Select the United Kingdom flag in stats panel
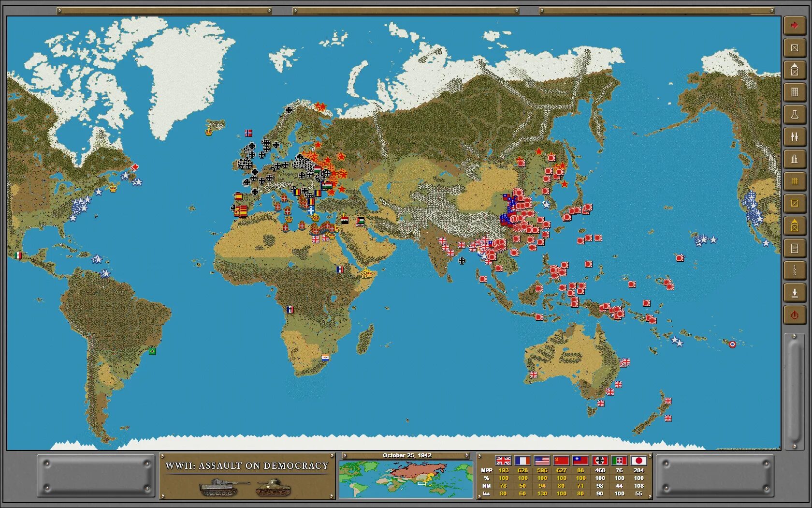Screen dimensions: 812x508 click(x=503, y=461)
